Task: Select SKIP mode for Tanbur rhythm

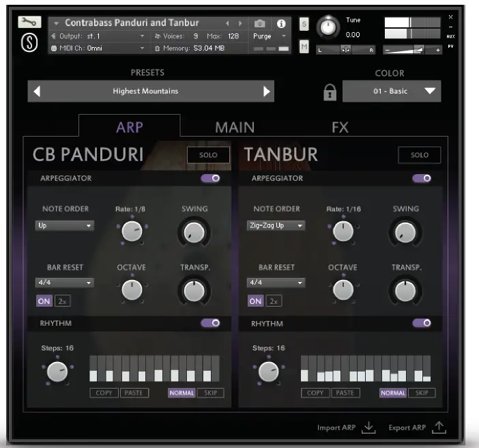Action: click(x=422, y=393)
